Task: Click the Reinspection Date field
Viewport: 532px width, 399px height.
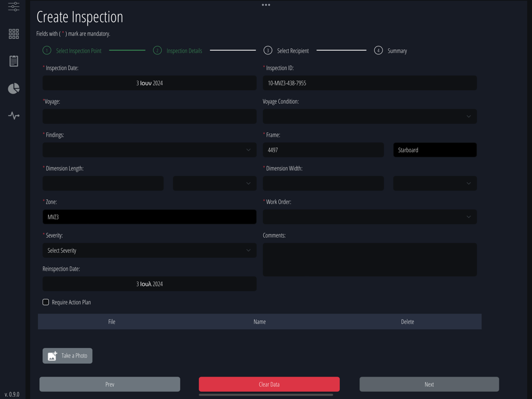Action: [150, 284]
